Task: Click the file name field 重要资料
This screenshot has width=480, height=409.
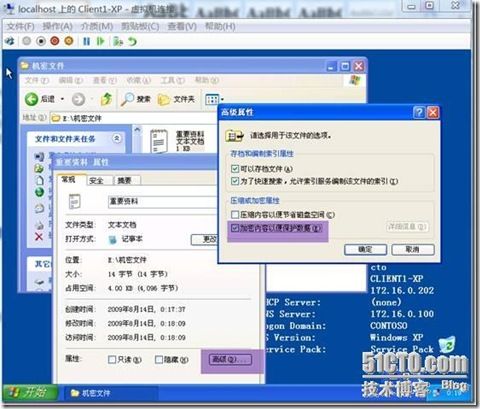Action: click(x=163, y=201)
